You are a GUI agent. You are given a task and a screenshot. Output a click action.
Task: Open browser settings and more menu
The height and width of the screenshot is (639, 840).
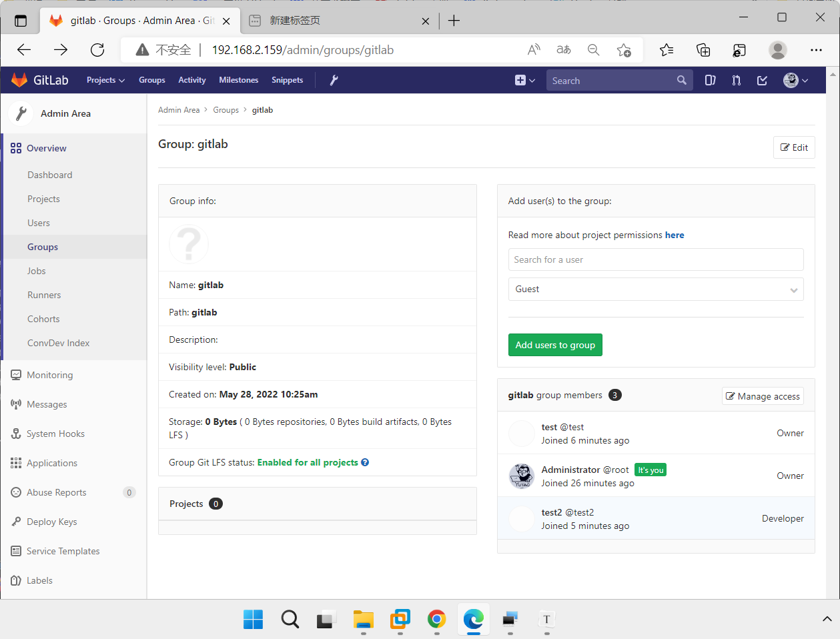(x=816, y=50)
